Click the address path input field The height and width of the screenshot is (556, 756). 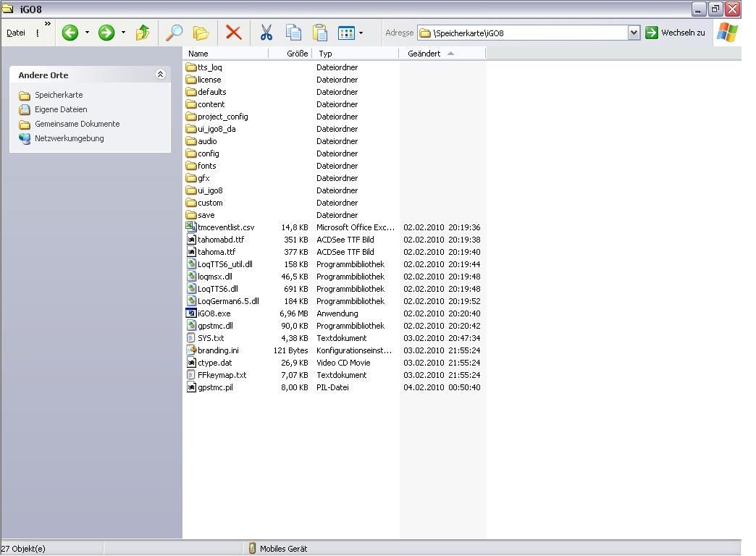[x=523, y=33]
